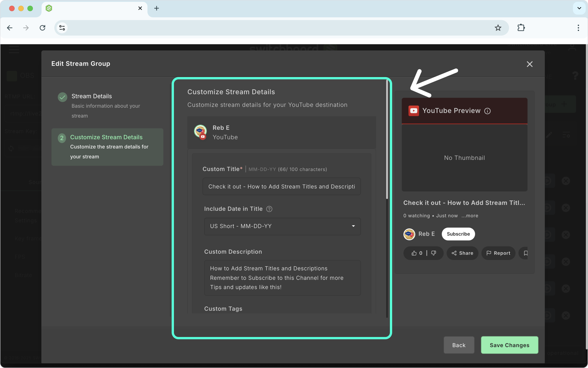Click the thumbs up like icon
Viewport: 588px width, 368px height.
point(414,253)
